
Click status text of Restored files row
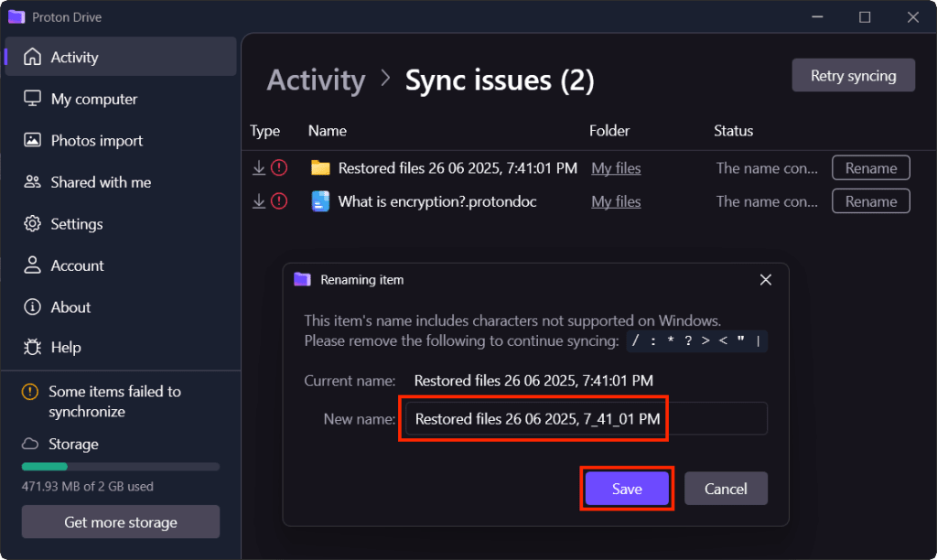click(x=767, y=168)
